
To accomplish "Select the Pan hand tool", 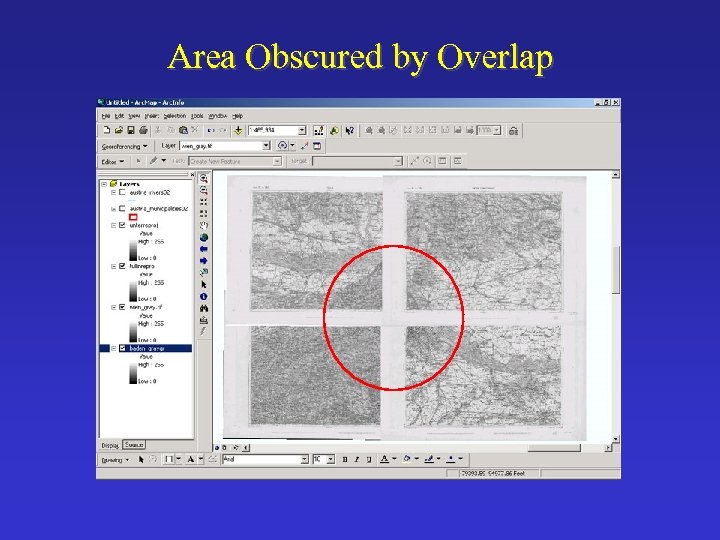I will pos(203,225).
